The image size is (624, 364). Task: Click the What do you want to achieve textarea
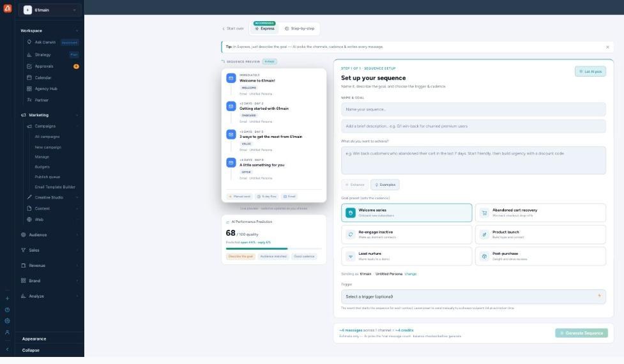click(473, 160)
